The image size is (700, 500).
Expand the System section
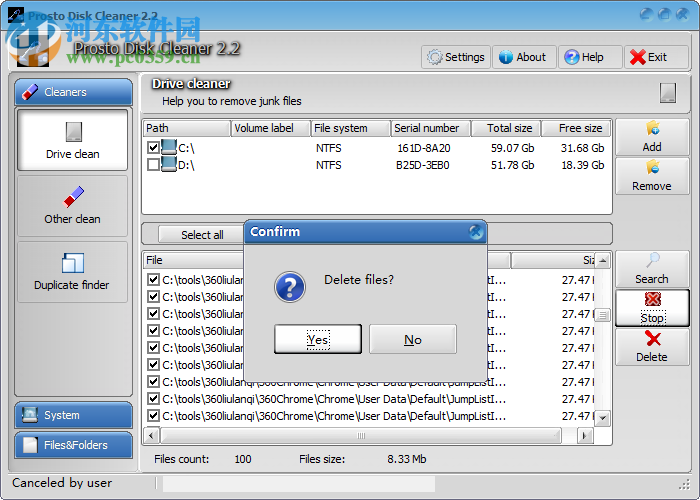74,415
